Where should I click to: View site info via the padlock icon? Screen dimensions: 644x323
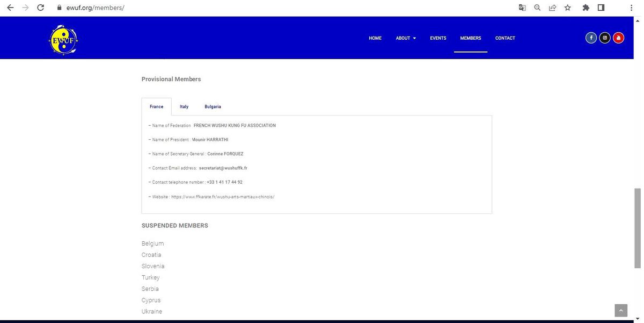[x=60, y=8]
